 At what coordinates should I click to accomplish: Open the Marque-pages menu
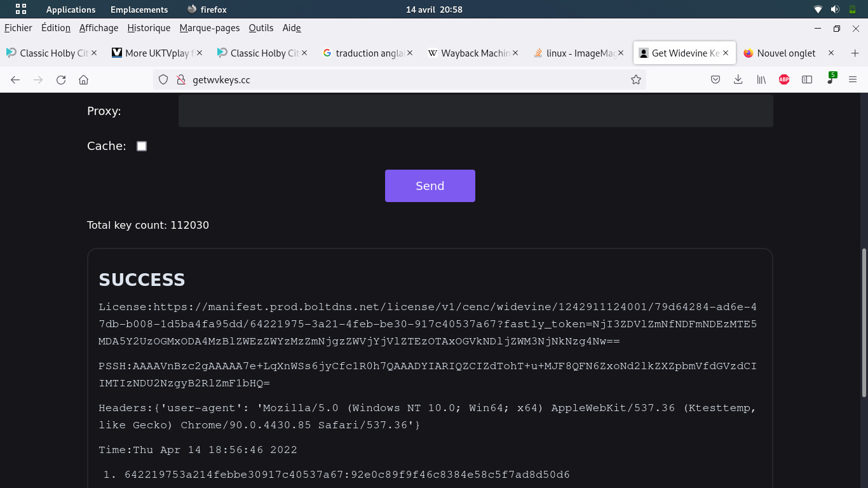click(x=210, y=28)
